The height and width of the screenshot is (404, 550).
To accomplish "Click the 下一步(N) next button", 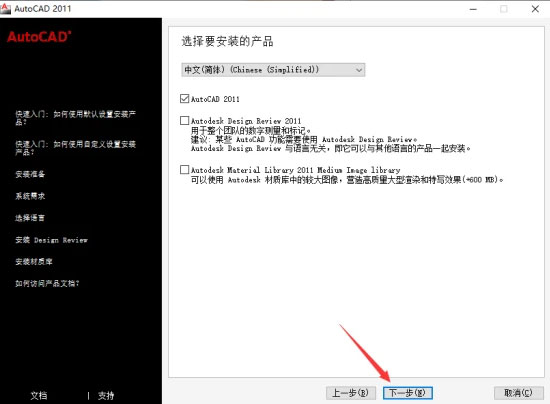I will pos(408,393).
